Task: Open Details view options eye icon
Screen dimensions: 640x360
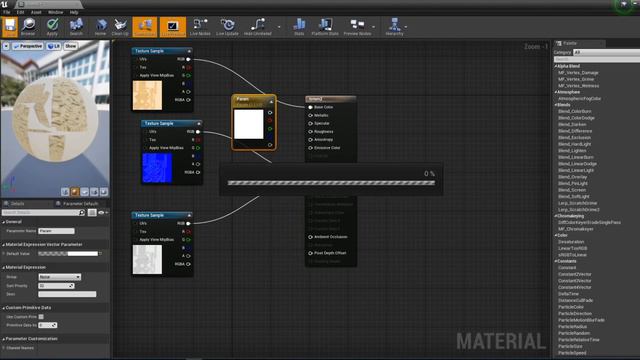Action: (x=101, y=212)
